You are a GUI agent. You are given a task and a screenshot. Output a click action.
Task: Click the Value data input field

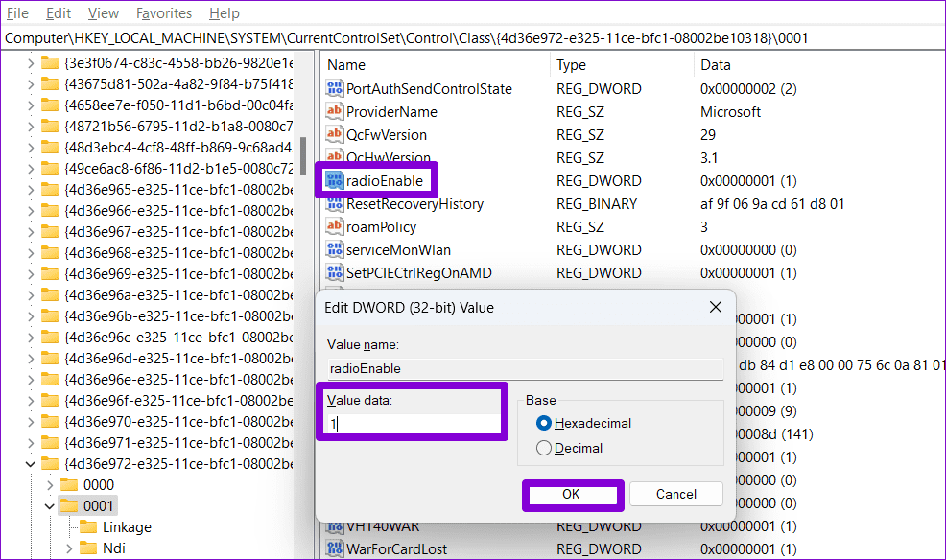pos(414,424)
